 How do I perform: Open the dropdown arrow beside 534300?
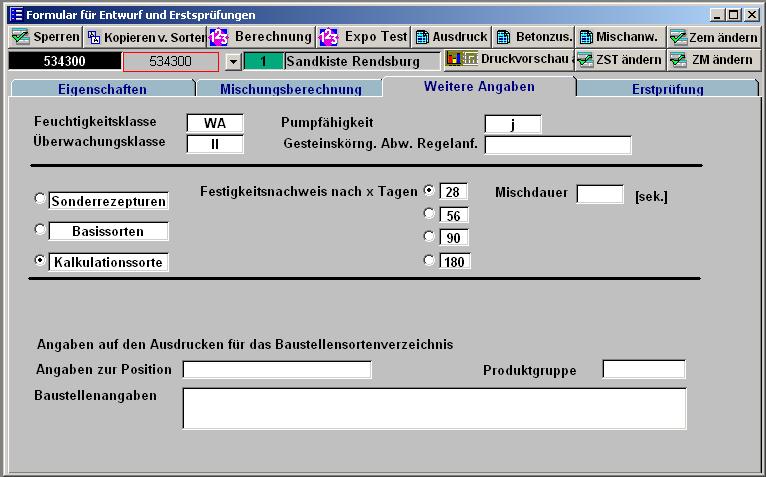(x=233, y=61)
